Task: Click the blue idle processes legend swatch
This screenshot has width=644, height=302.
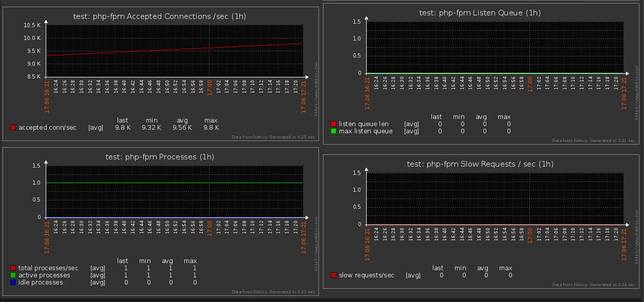Action: coord(13,282)
